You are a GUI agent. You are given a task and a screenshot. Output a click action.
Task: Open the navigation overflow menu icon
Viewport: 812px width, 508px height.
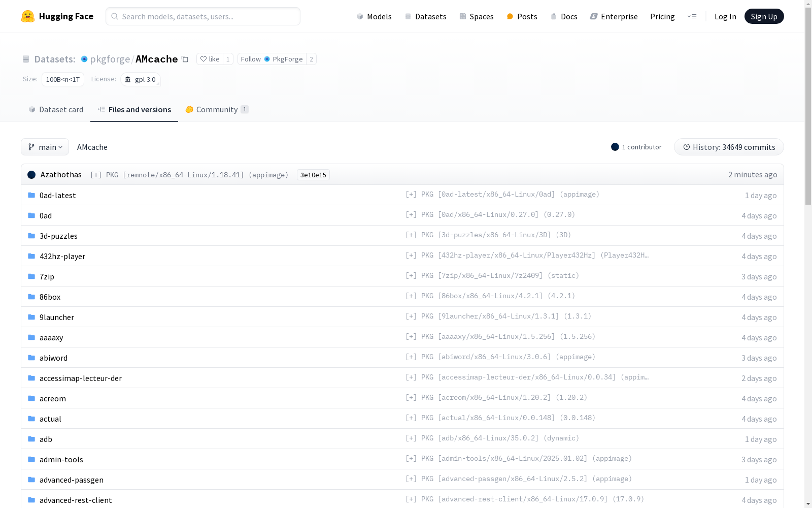pyautogui.click(x=692, y=16)
